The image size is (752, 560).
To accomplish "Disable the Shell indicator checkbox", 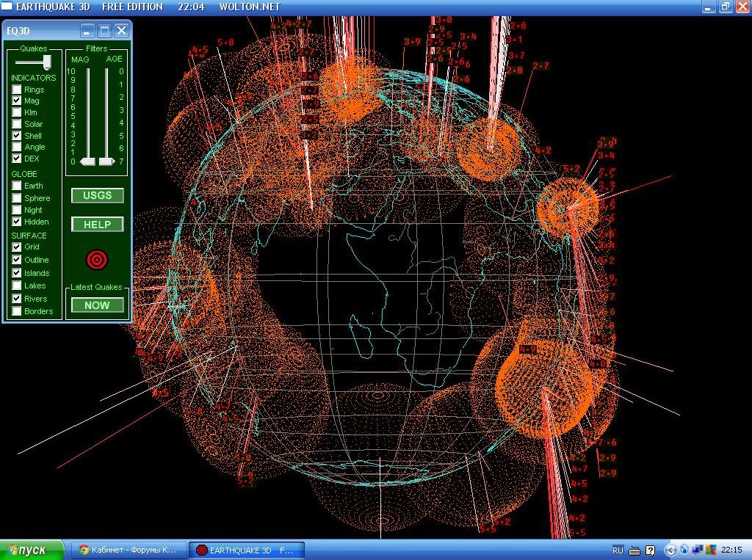I will (x=17, y=136).
